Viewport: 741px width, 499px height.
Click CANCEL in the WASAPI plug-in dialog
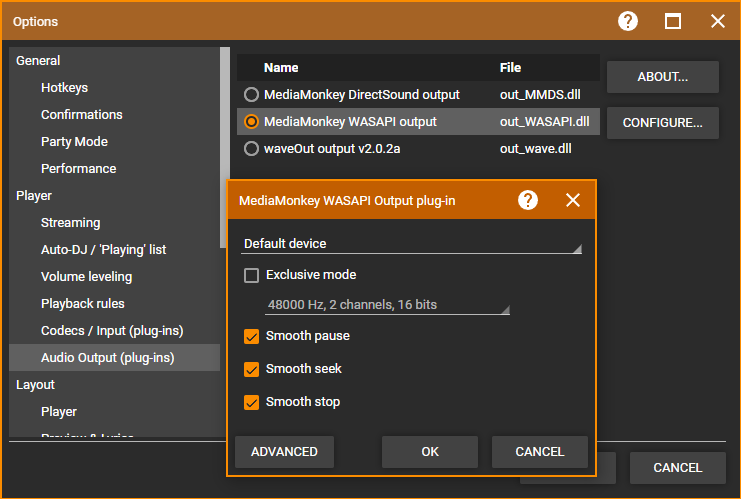(540, 452)
